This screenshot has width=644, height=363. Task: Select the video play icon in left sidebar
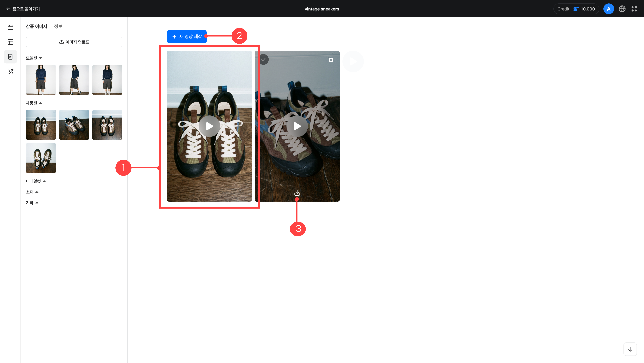pyautogui.click(x=10, y=57)
